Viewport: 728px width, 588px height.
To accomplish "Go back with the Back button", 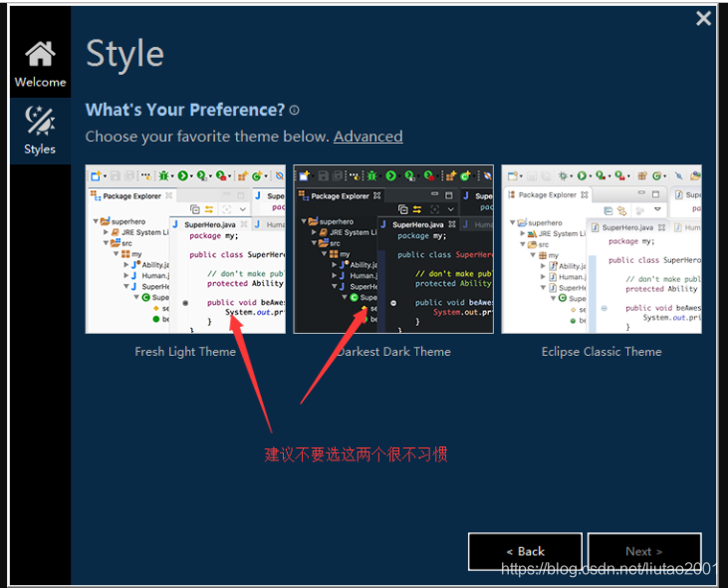I will 525,551.
